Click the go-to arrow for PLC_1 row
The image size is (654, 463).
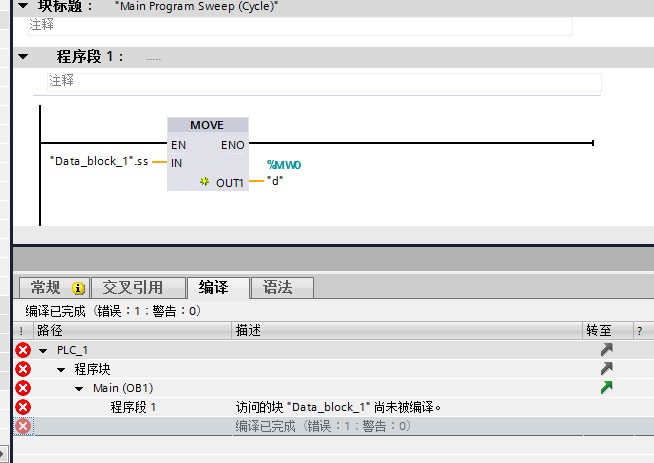click(607, 350)
